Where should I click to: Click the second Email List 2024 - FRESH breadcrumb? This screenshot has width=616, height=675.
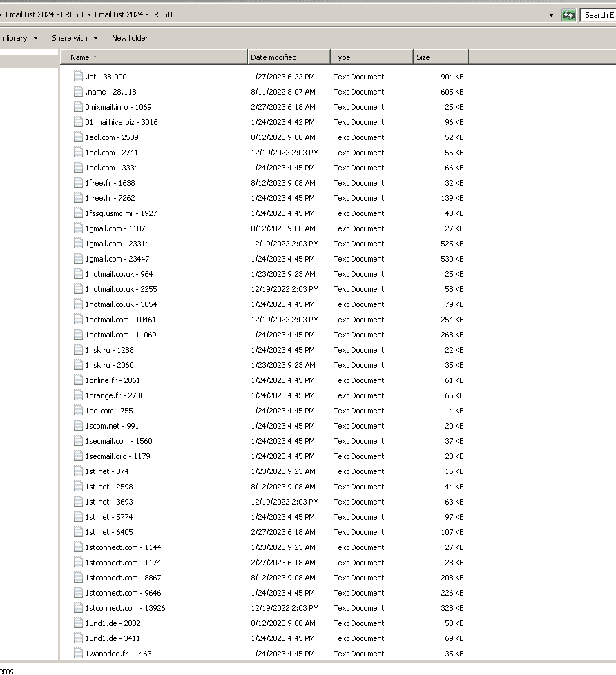pos(133,14)
